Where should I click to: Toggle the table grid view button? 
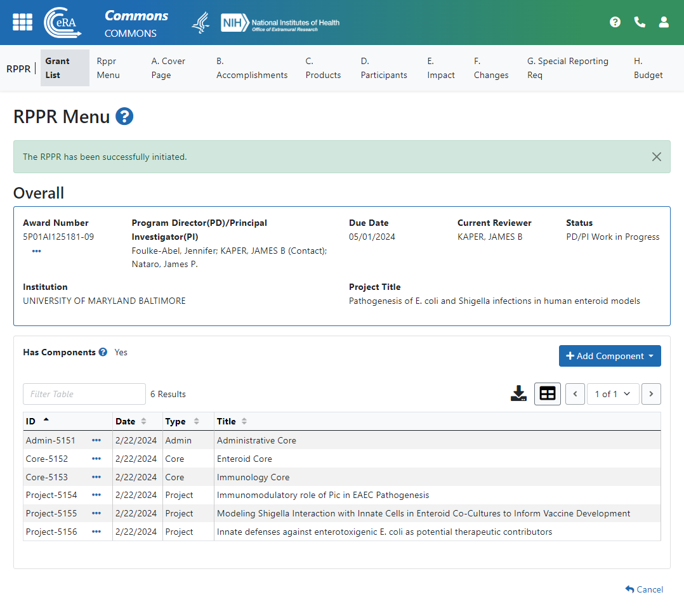(x=547, y=394)
